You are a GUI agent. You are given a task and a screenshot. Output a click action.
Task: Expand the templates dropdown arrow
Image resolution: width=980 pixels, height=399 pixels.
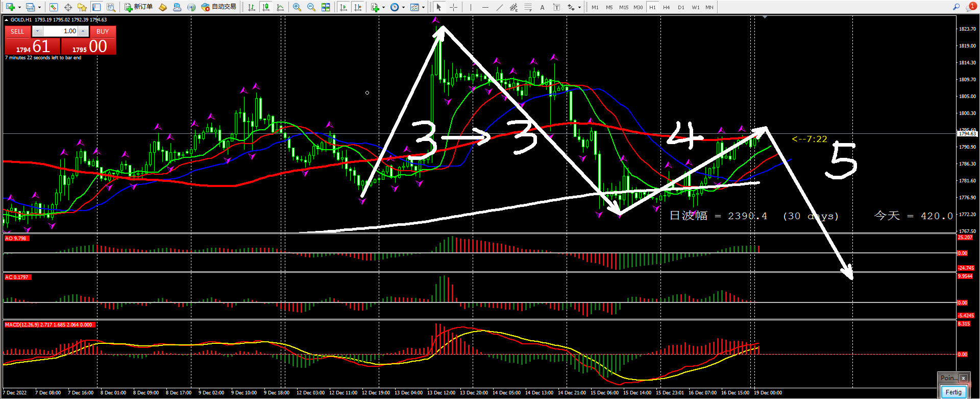pos(423,7)
